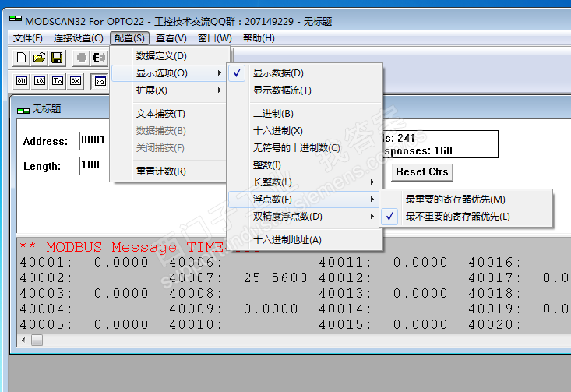The width and height of the screenshot is (571, 392).
Task: Click the MODSCAN32 app icon in the title bar
Action: point(16,19)
